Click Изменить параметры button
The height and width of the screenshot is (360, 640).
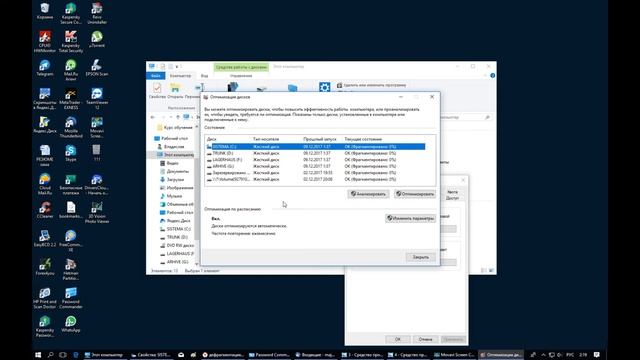tap(410, 218)
